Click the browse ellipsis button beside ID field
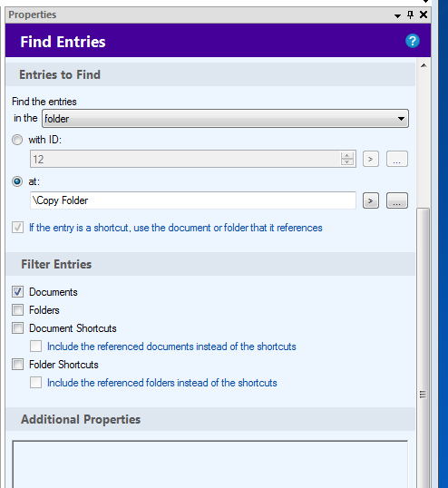The image size is (448, 488). 397,159
